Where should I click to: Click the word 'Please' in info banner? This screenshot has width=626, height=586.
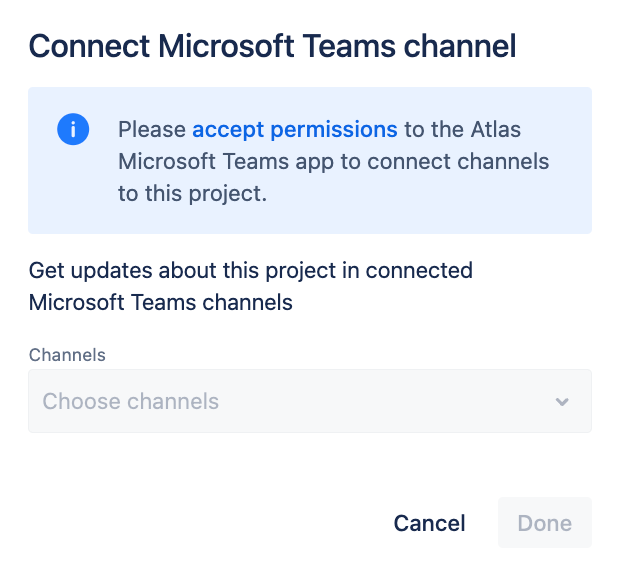(x=152, y=129)
